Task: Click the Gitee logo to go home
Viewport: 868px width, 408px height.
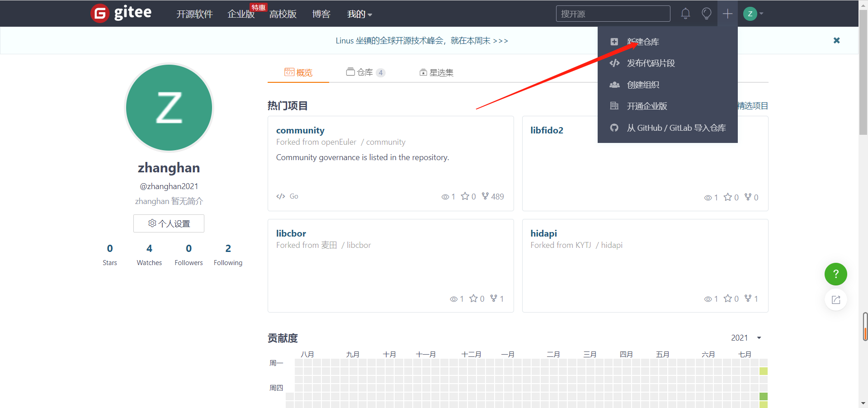Action: pos(121,13)
